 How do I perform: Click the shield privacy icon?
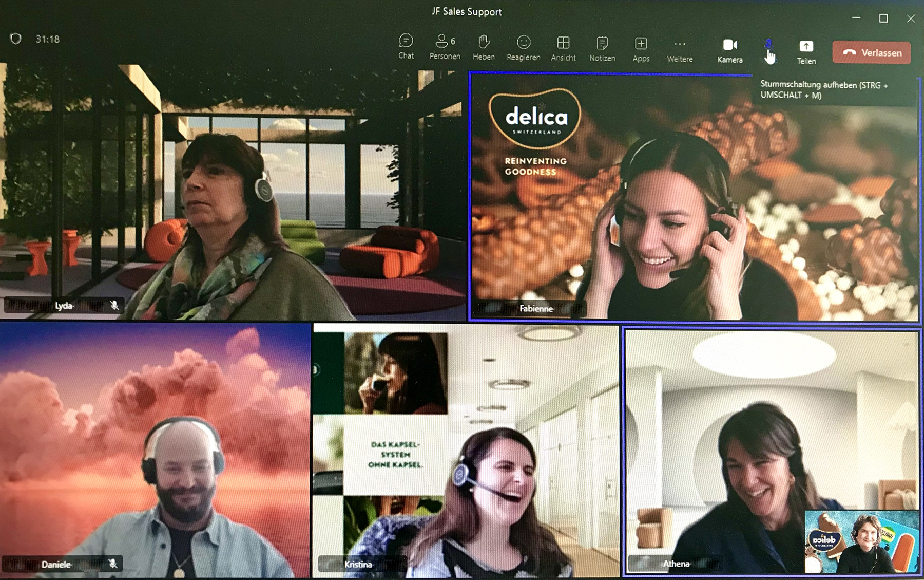coord(16,39)
